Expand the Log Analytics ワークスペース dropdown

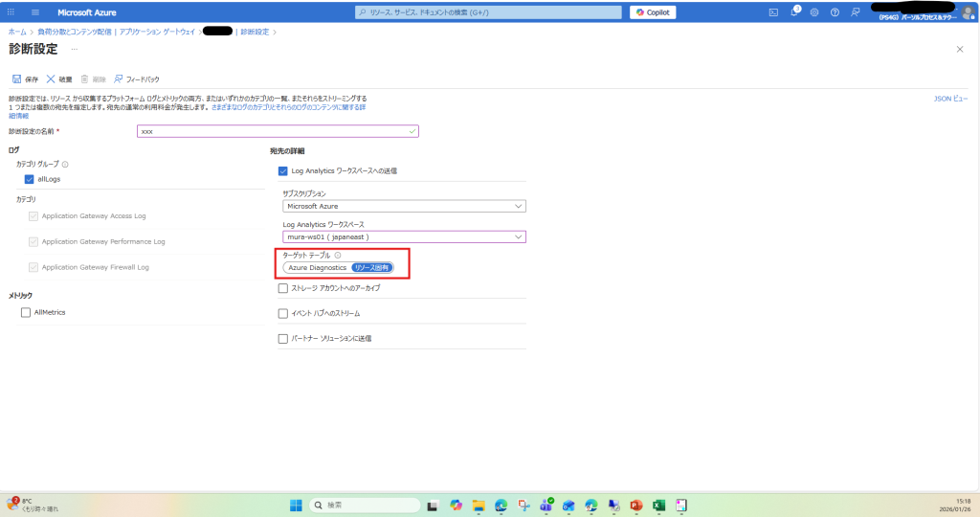pos(405,236)
